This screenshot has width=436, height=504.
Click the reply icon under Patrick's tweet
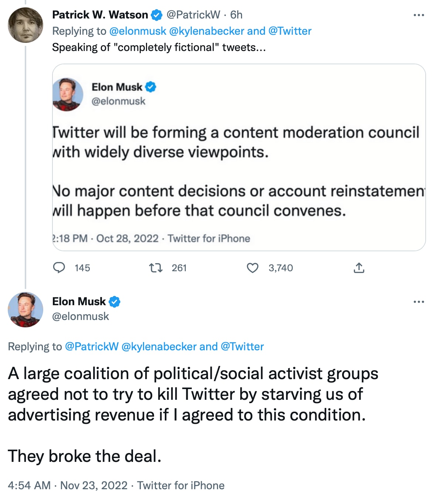pos(59,268)
